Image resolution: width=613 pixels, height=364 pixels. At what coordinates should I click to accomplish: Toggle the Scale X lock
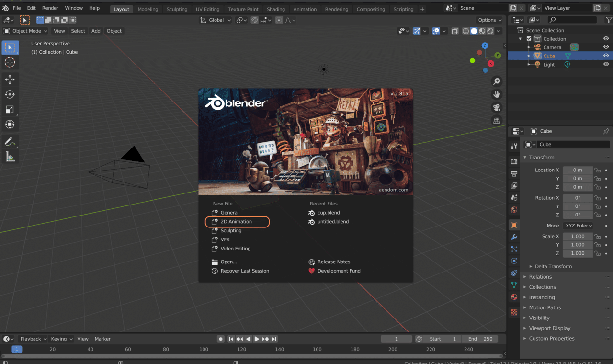(x=597, y=236)
